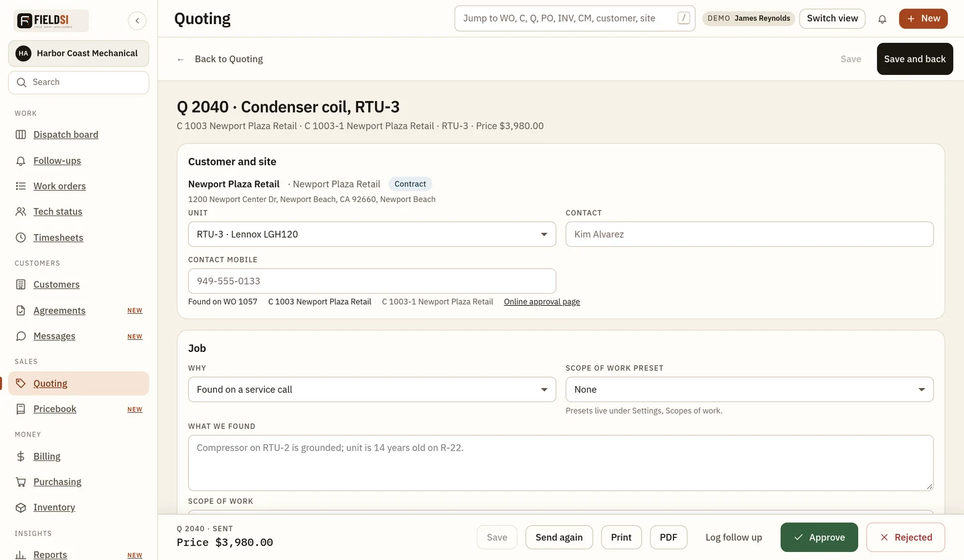Click the Follow-ups bell icon in sidebar
Screen dimensions: 964x560
click(x=21, y=161)
